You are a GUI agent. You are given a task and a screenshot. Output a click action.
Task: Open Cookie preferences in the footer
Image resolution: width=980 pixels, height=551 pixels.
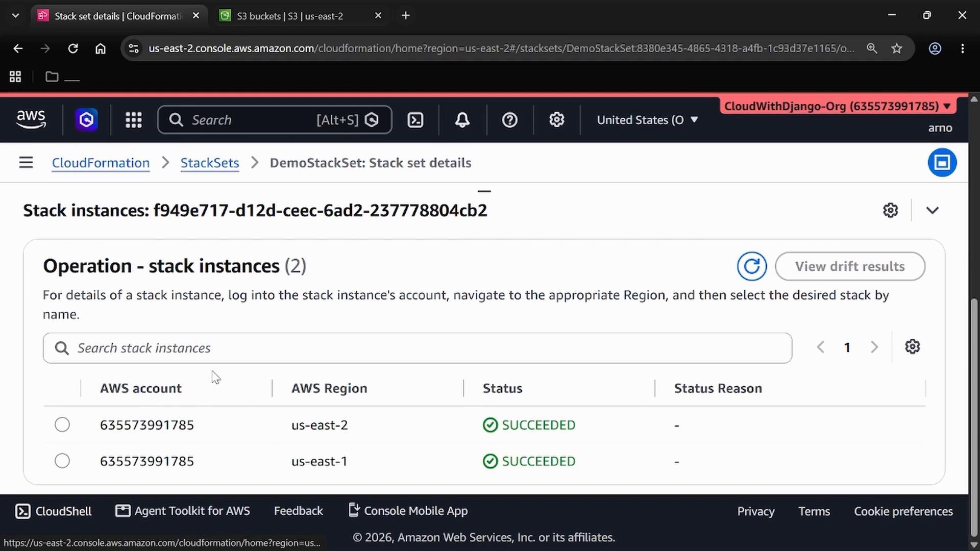click(x=903, y=511)
